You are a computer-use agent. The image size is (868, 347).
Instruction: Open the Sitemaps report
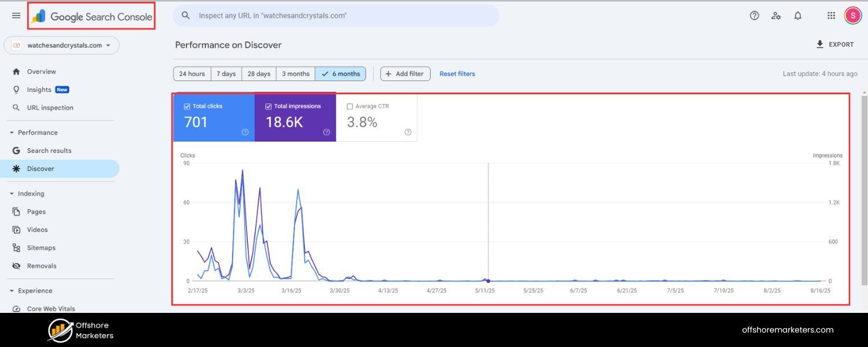click(x=41, y=248)
